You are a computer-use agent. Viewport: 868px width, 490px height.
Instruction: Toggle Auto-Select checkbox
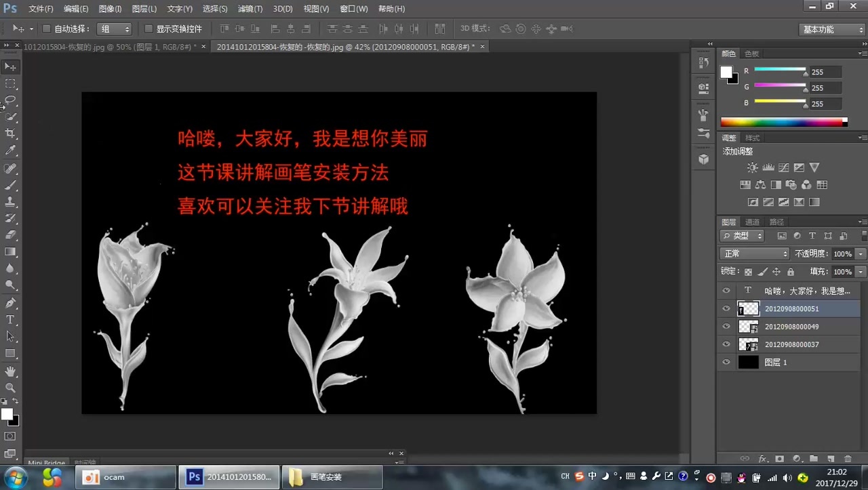[47, 29]
